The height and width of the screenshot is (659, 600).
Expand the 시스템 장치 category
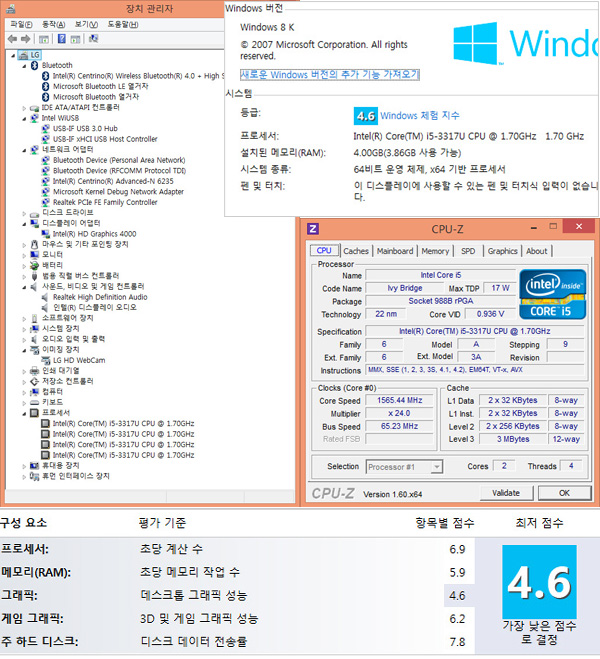pyautogui.click(x=24, y=329)
